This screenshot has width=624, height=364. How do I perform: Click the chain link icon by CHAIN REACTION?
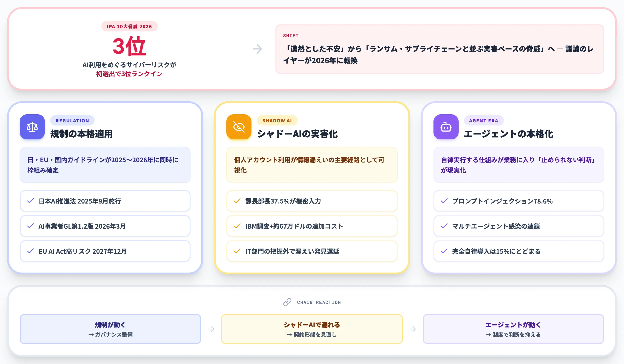click(287, 302)
